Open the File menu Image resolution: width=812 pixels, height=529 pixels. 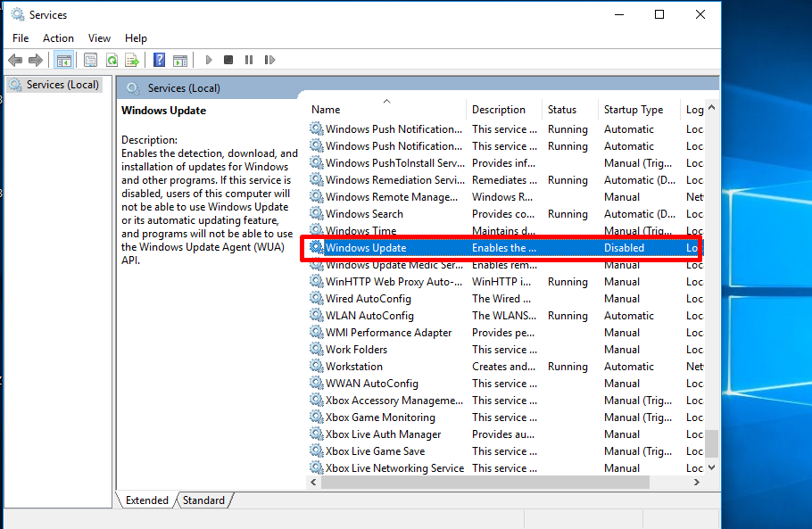21,38
